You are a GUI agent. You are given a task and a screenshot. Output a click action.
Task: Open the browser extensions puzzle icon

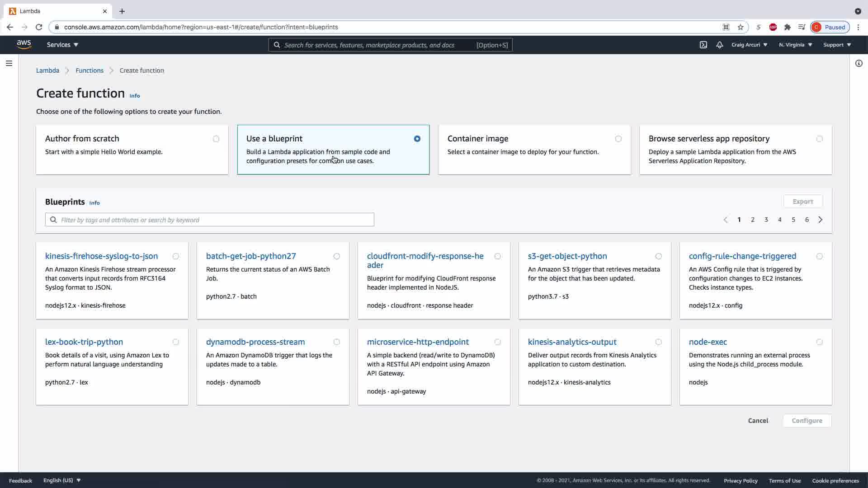coord(788,27)
